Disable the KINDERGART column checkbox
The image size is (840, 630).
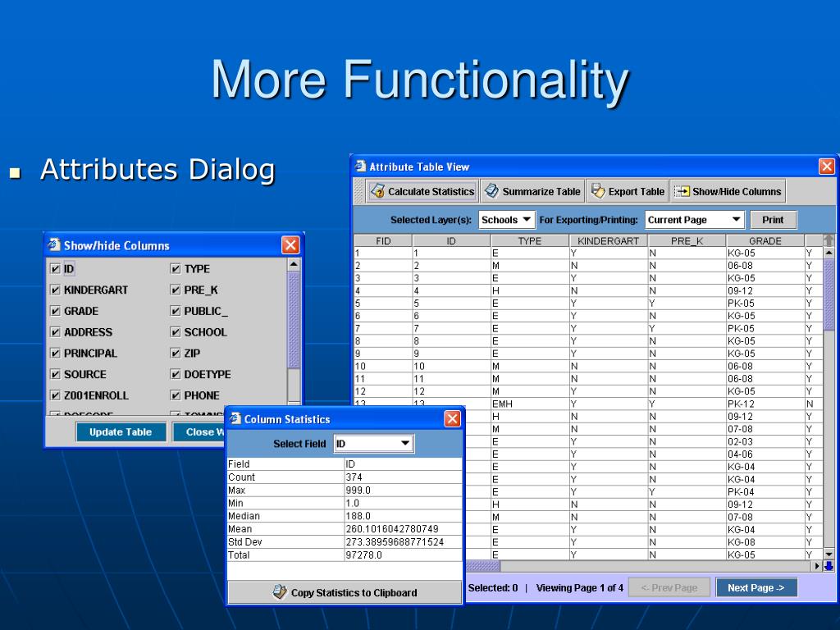pos(55,290)
